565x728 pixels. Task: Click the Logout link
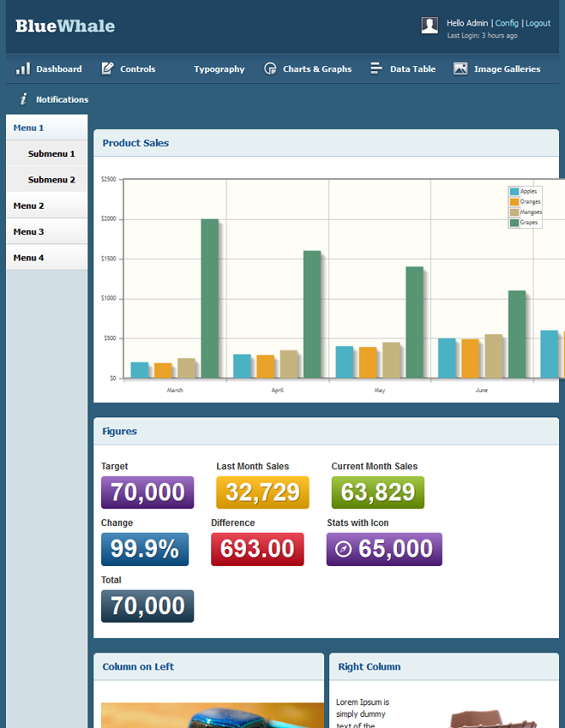tap(538, 23)
